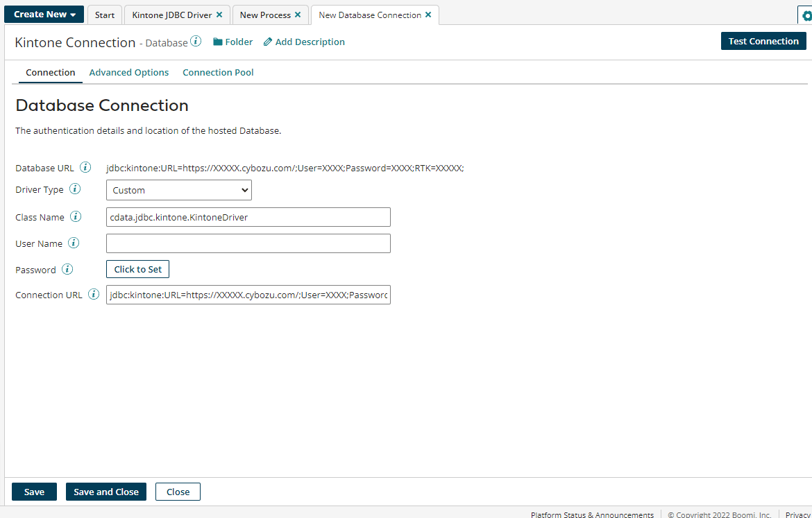Switch to New Process tab
Screen dimensions: 812x518
click(265, 15)
